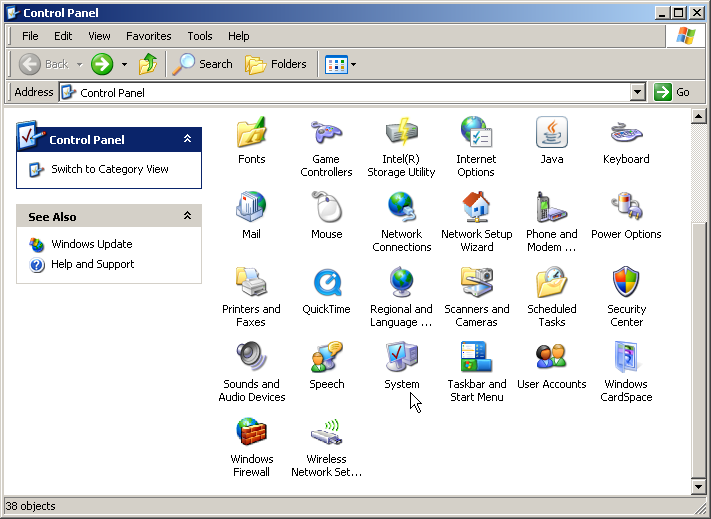
Task: Open Game Controllers applet
Action: click(326, 132)
